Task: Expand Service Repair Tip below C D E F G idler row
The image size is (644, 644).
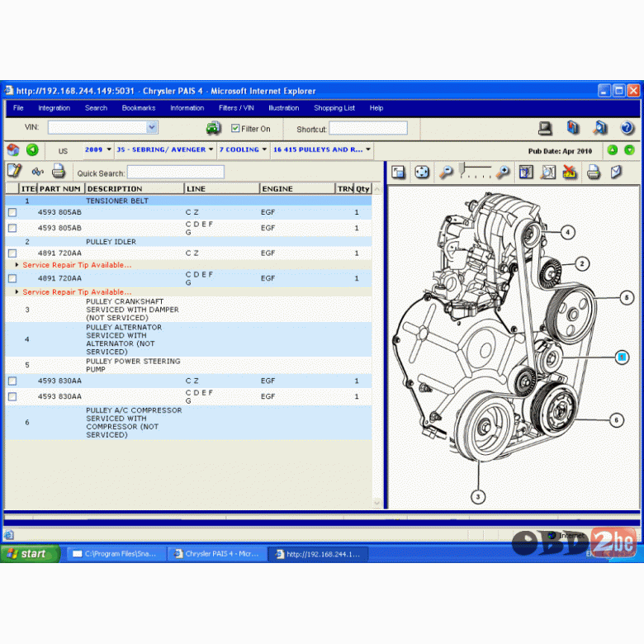Action: coord(17,291)
